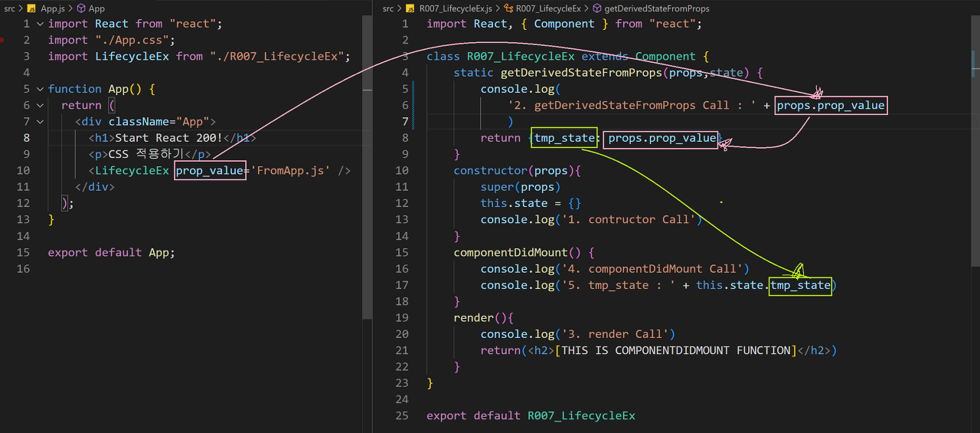Image resolution: width=980 pixels, height=433 pixels.
Task: Click the "extends" keyword in the class declaration
Action: 606,56
